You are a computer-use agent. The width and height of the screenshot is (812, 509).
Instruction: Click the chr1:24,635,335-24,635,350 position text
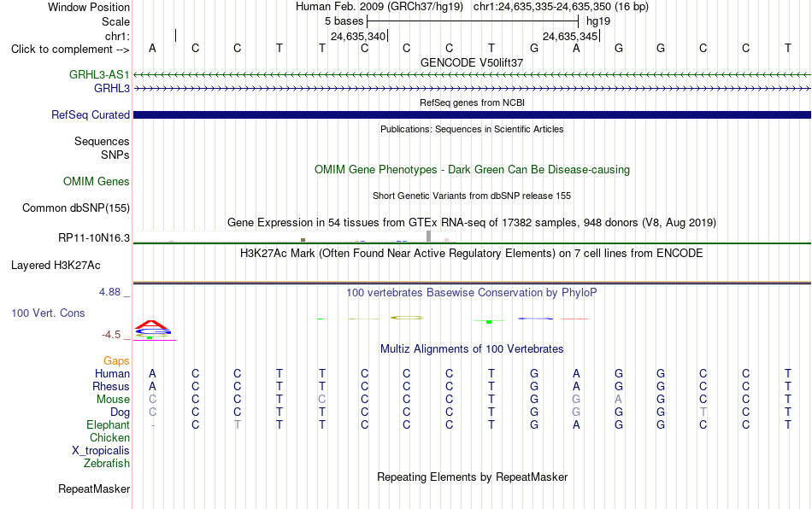pyautogui.click(x=561, y=7)
